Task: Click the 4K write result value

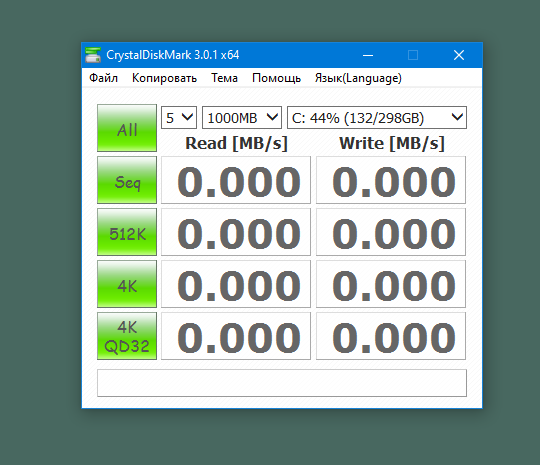Action: 391,284
